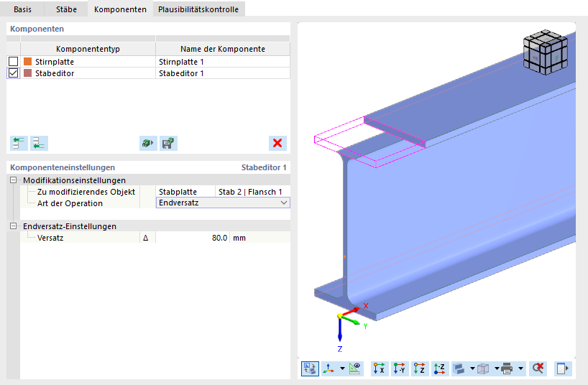Image resolution: width=588 pixels, height=385 pixels.
Task: Uncheck the Stabeditor component checkbox
Action: click(x=13, y=73)
